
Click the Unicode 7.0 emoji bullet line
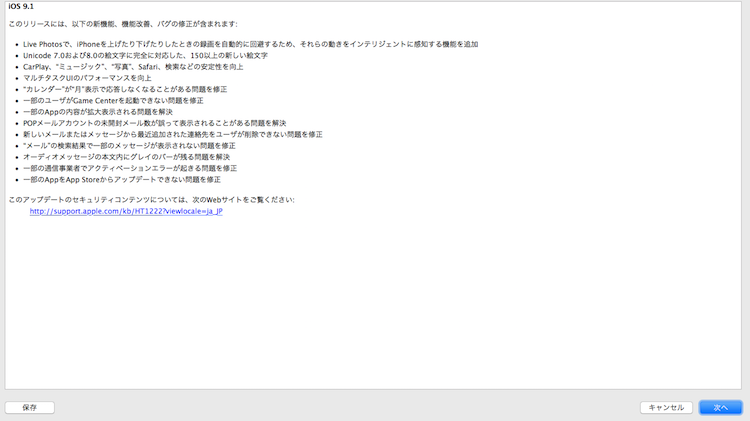[x=157, y=56]
